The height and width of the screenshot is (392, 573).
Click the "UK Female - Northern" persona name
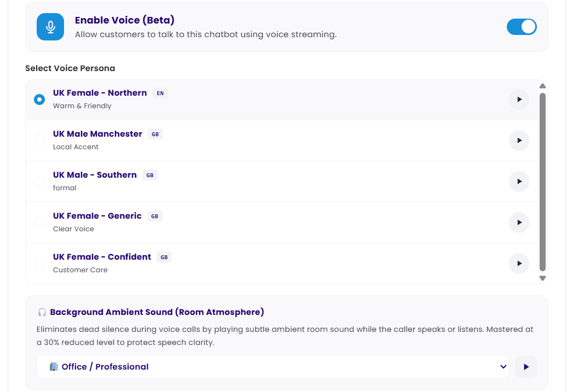[100, 93]
